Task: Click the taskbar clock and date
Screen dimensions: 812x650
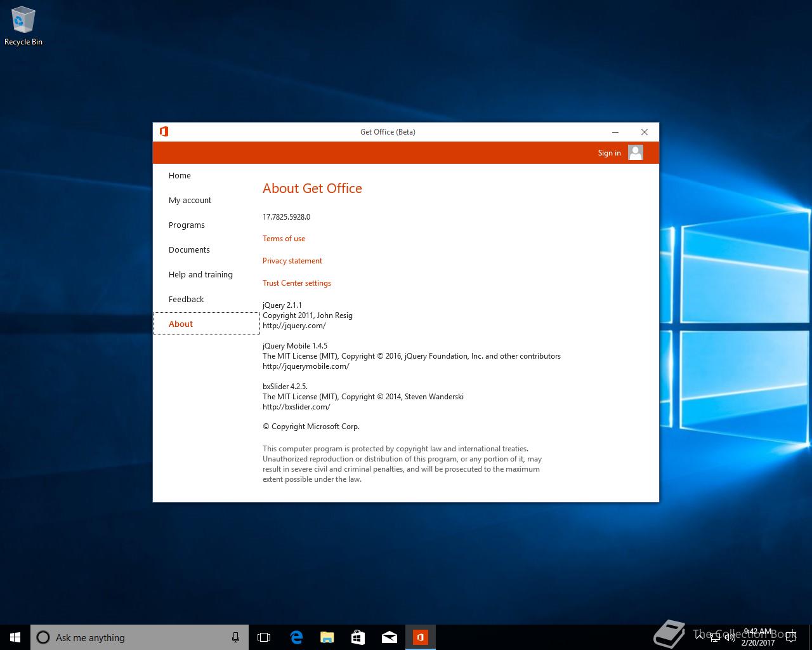Action: tap(758, 637)
